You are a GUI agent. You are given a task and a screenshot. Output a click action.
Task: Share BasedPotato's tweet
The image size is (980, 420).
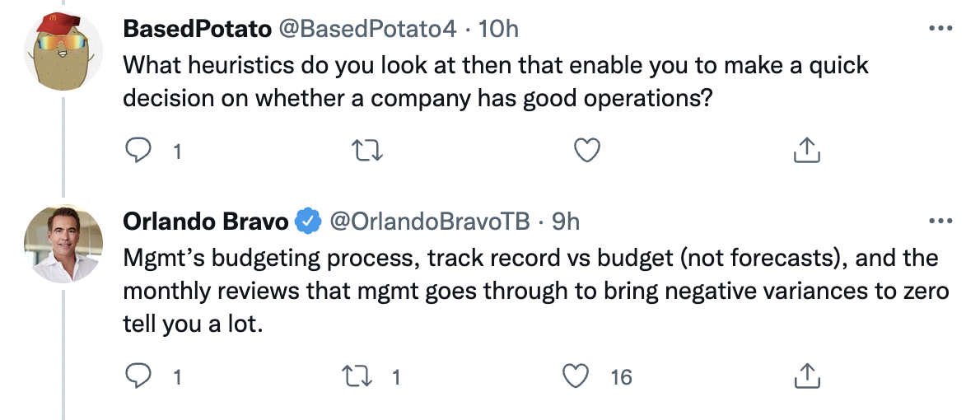point(806,151)
